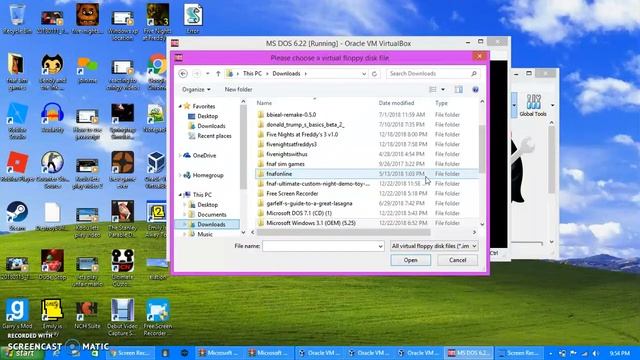This screenshot has width=640, height=360.
Task: Open the view options dropdown arrow
Action: click(443, 89)
